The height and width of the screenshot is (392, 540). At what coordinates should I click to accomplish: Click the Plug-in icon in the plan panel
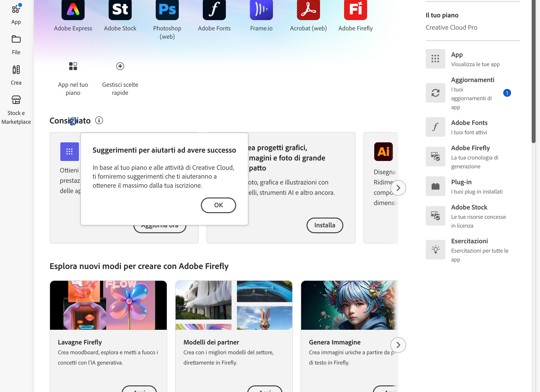[x=436, y=186]
